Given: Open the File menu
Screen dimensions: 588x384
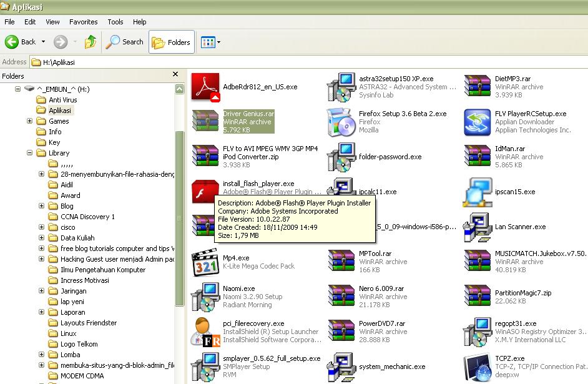Looking at the screenshot, I should click(9, 22).
